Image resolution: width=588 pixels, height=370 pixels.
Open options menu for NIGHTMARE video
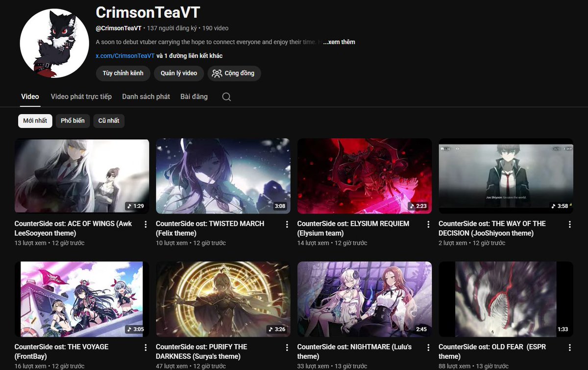point(428,347)
